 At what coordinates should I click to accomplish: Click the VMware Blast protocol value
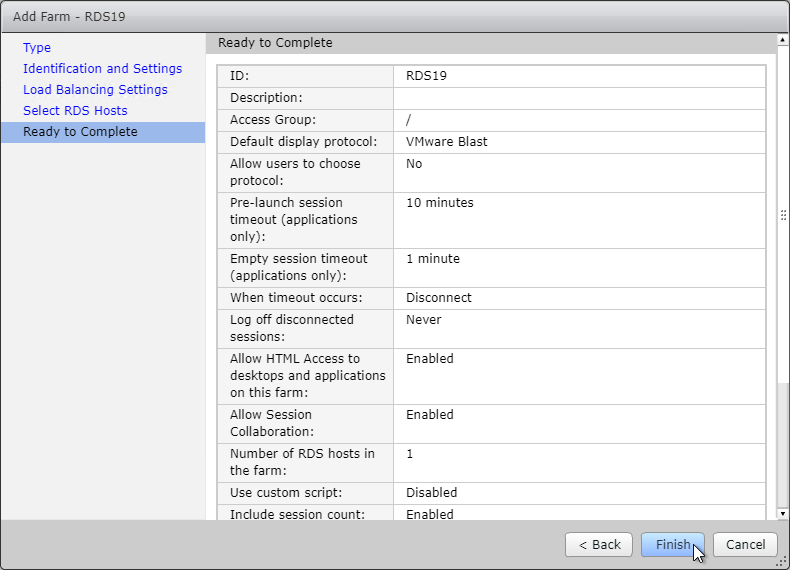click(446, 142)
